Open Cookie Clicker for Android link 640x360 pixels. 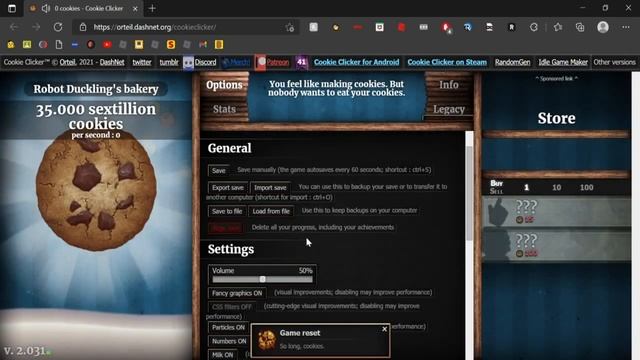[356, 62]
